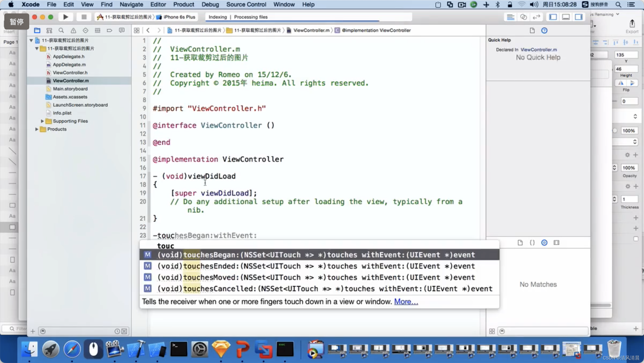This screenshot has height=363, width=644.
Task: Choose touchesMoved completion suggestion
Action: (319, 277)
